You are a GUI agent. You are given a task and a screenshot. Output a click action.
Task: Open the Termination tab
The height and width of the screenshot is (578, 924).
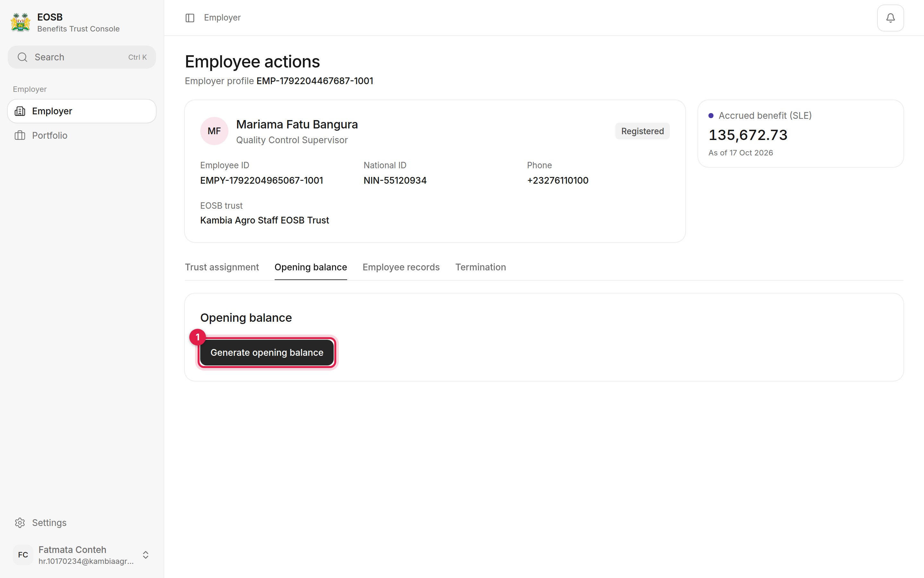click(480, 267)
